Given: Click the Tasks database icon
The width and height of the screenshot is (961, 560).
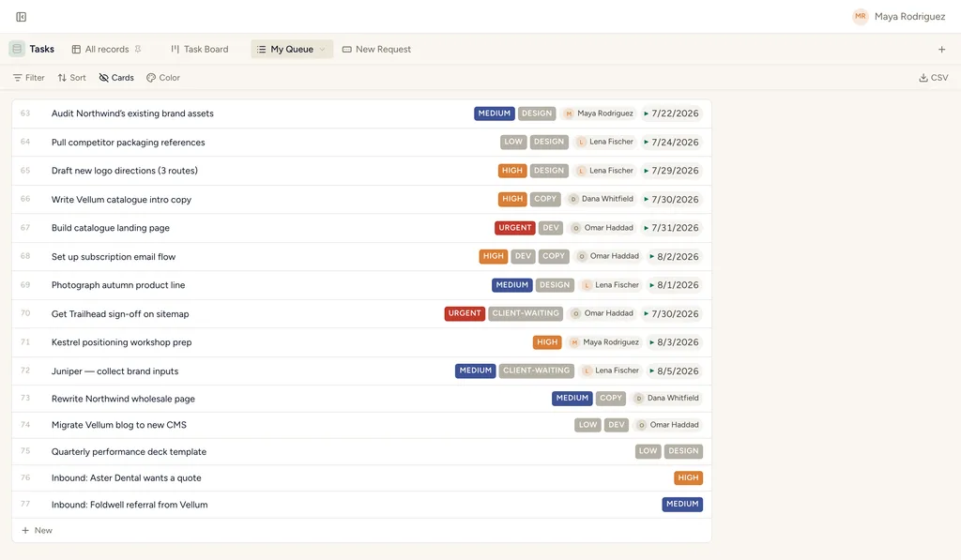Looking at the screenshot, I should [17, 49].
